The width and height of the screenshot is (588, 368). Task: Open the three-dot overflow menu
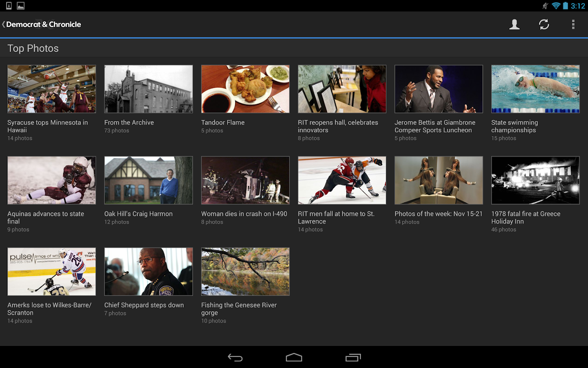pyautogui.click(x=573, y=25)
